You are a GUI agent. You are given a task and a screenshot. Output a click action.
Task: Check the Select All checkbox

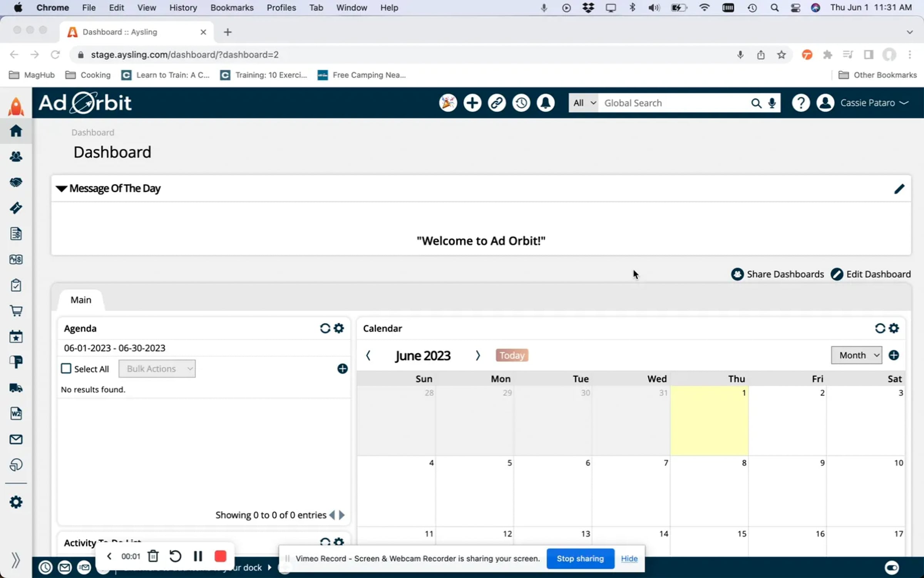[x=66, y=369]
